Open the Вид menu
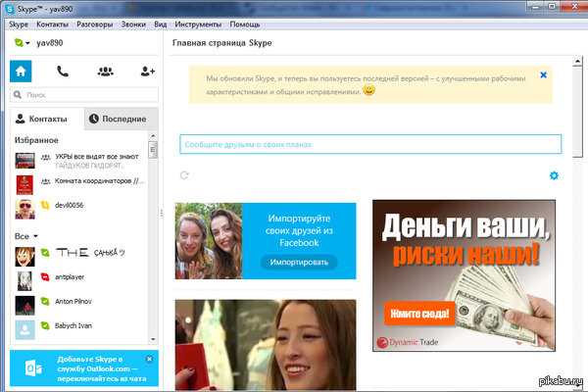 [x=160, y=24]
